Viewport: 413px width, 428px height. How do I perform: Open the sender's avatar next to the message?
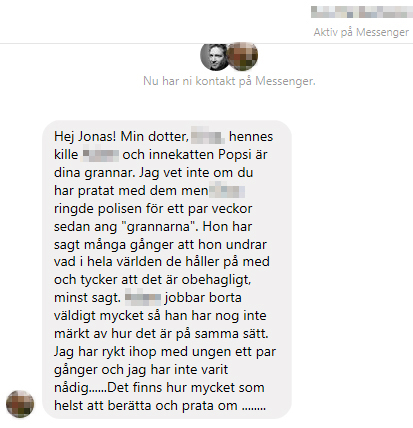coord(20,404)
